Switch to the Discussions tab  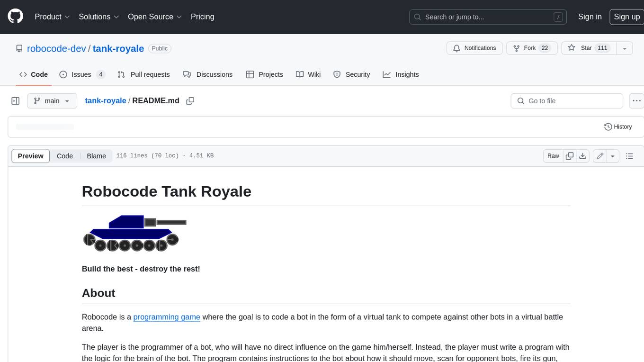pyautogui.click(x=208, y=74)
